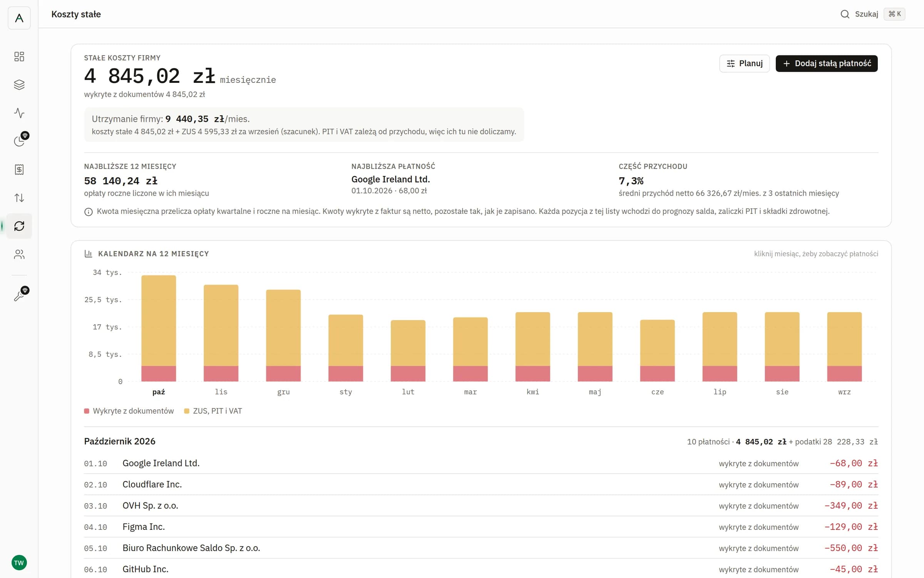Open the invoice dollar receipt sidebar icon
Viewport: 924px width, 578px height.
[19, 170]
